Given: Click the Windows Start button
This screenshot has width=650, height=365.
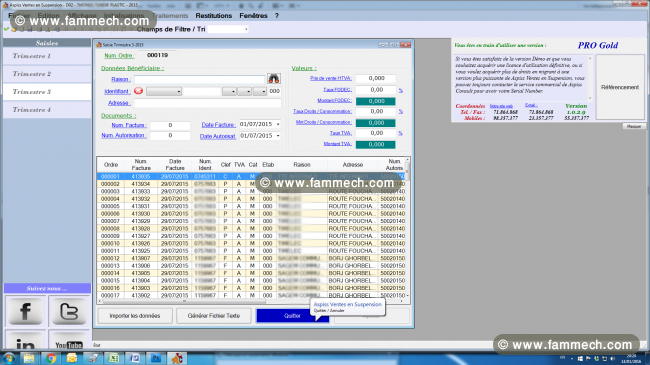Looking at the screenshot, I should pos(8,358).
